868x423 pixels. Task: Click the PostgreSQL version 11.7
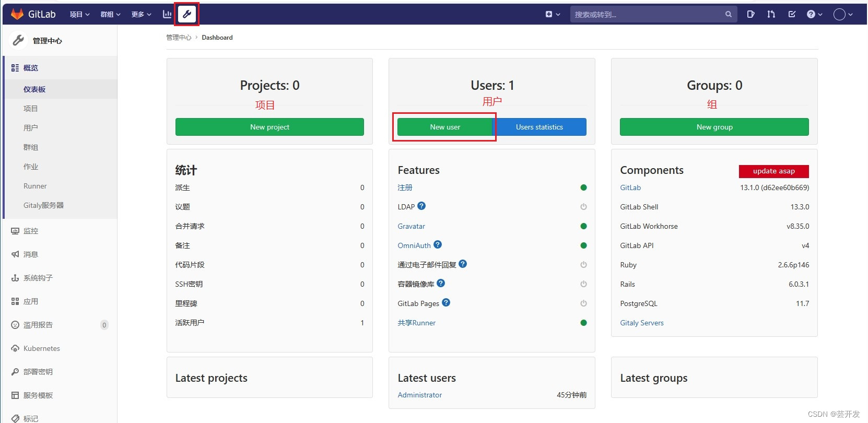pyautogui.click(x=803, y=303)
